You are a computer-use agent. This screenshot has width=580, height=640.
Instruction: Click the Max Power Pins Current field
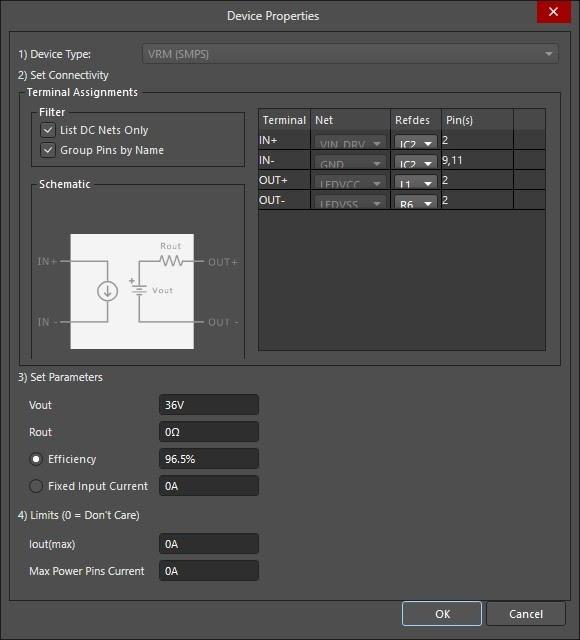pyautogui.click(x=209, y=571)
